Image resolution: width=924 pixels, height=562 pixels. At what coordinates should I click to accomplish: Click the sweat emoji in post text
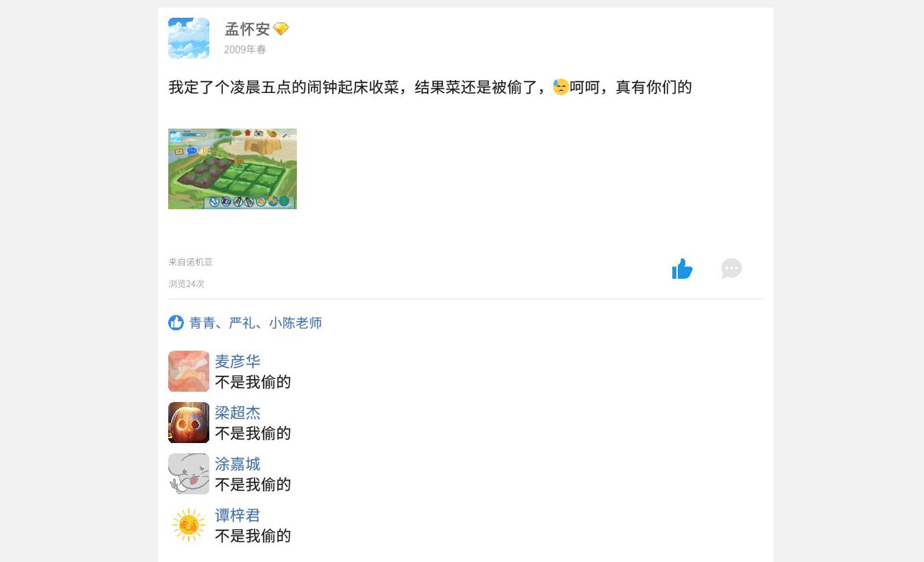pyautogui.click(x=561, y=87)
